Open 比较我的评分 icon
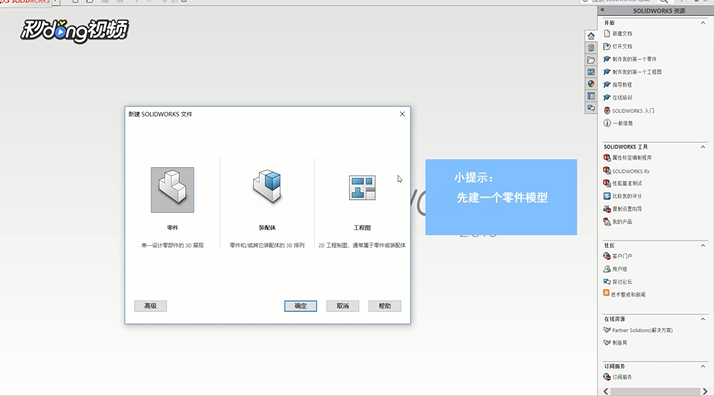 pyautogui.click(x=607, y=196)
